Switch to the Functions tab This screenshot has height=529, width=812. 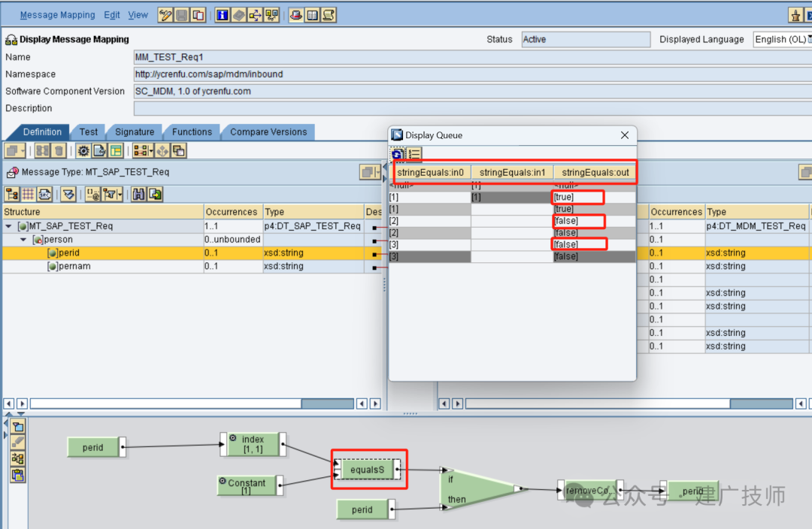[x=192, y=132]
